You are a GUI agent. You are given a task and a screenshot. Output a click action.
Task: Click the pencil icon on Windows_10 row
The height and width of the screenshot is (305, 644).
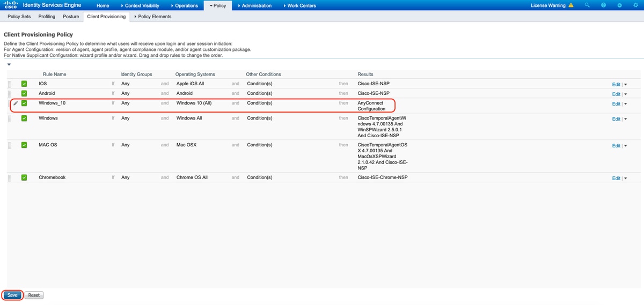(x=15, y=103)
